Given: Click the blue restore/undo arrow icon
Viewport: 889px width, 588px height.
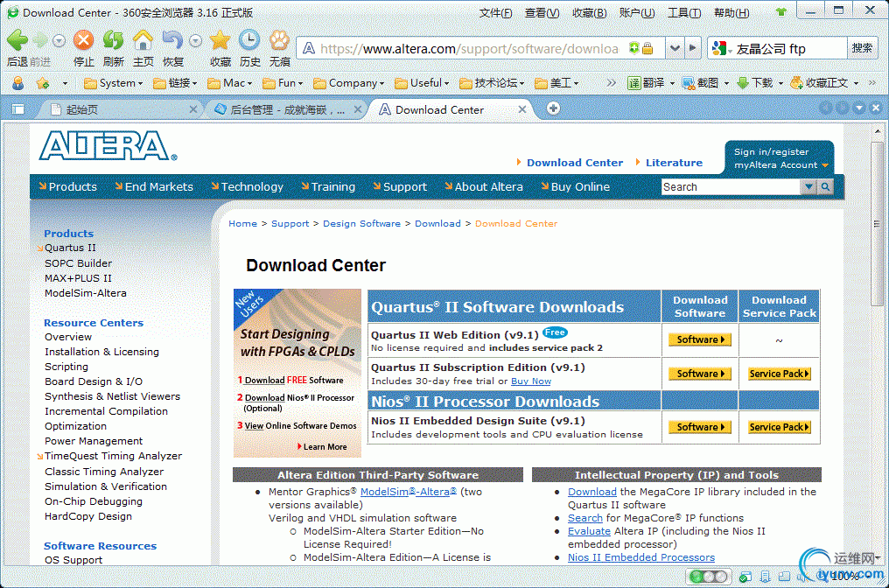Looking at the screenshot, I should click(172, 40).
